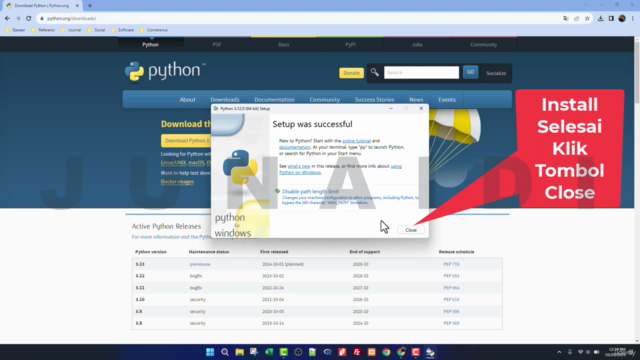Open the Chrome profile avatar
Screen dimensions: 640x360
click(622, 18)
